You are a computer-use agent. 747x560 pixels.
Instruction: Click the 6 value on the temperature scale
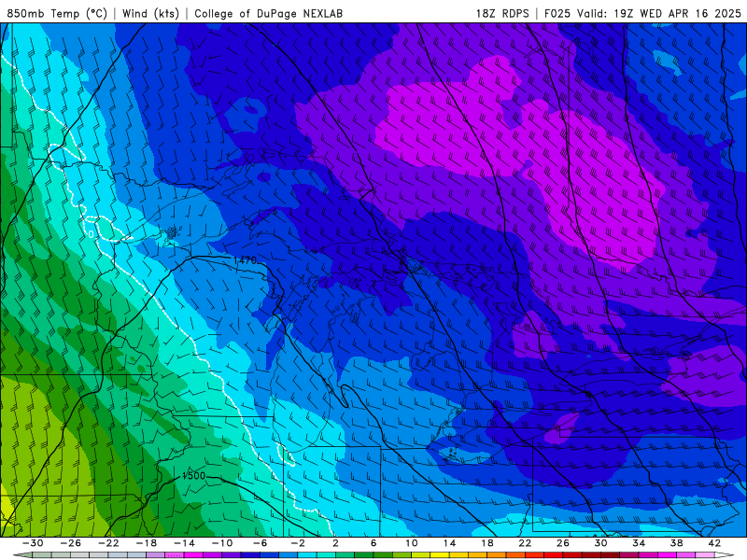pyautogui.click(x=373, y=543)
